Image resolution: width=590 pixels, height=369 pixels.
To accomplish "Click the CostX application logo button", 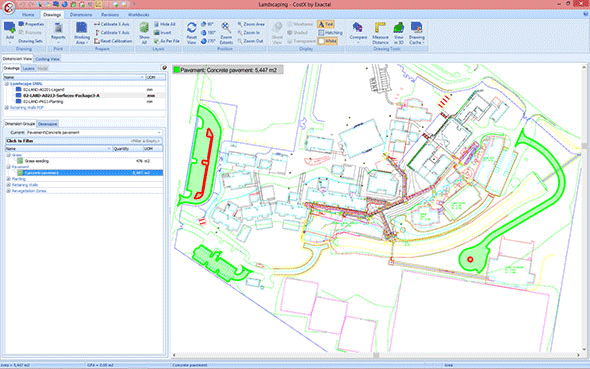I will tap(8, 8).
